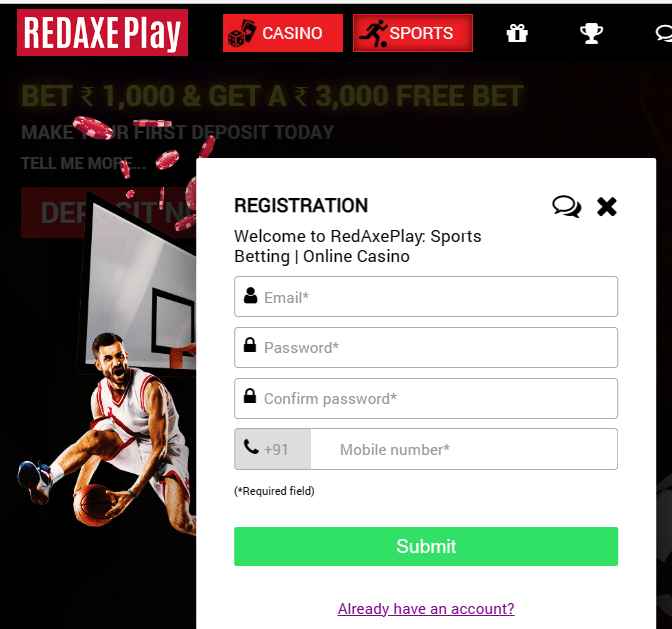Close the registration dialog with X
Viewport: 672px width, 629px height.
point(607,207)
